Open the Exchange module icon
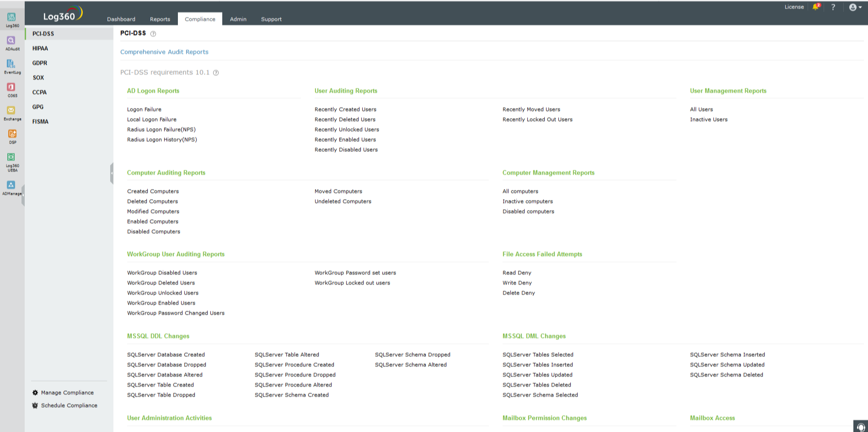 11,112
